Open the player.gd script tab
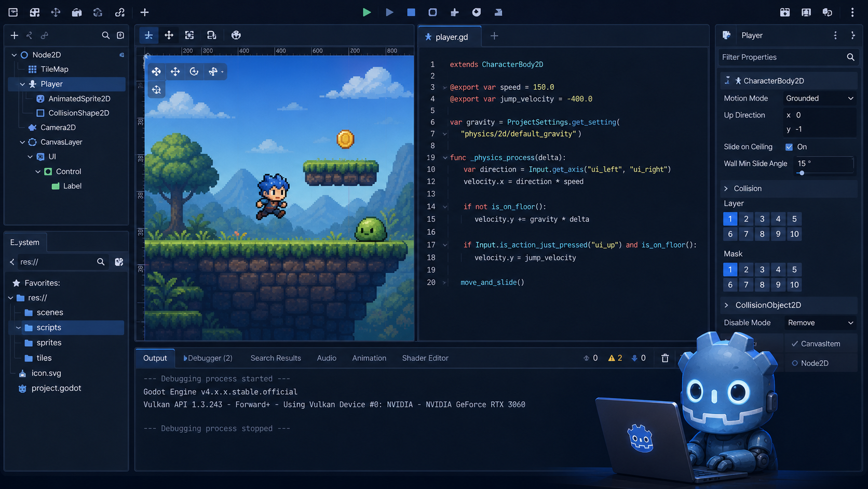Viewport: 868px width, 489px height. coord(450,36)
